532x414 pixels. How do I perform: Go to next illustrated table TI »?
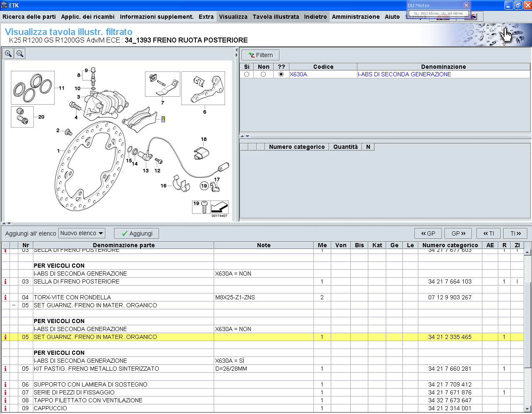[515, 233]
